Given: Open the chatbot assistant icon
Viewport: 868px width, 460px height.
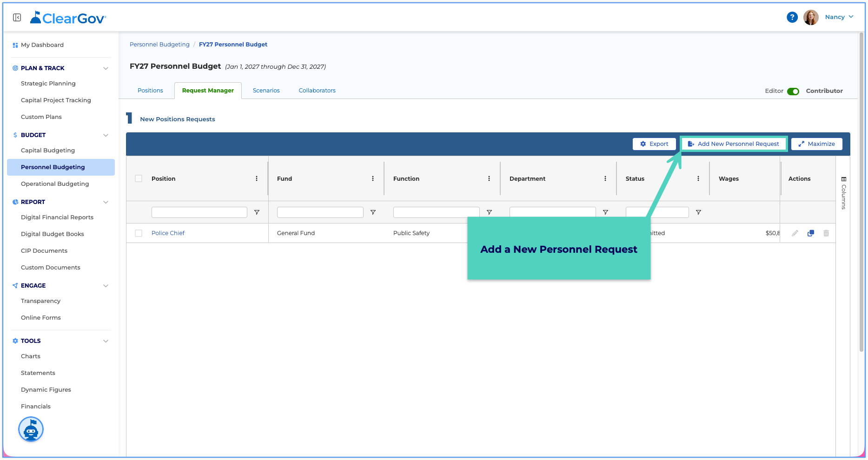Looking at the screenshot, I should click(x=31, y=429).
